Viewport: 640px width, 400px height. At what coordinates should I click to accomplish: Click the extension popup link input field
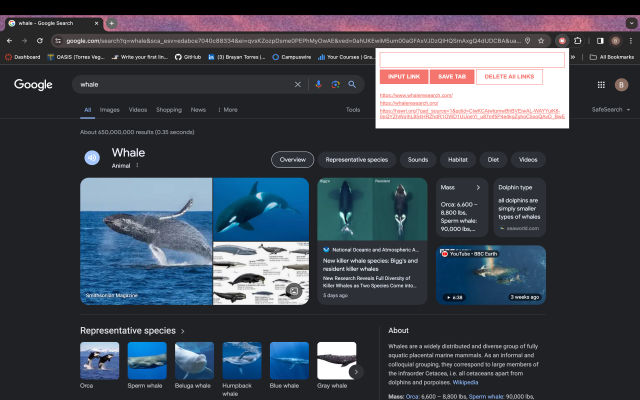[x=472, y=60]
